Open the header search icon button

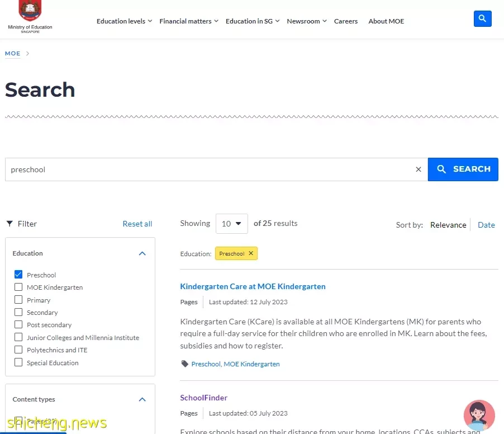pos(482,18)
